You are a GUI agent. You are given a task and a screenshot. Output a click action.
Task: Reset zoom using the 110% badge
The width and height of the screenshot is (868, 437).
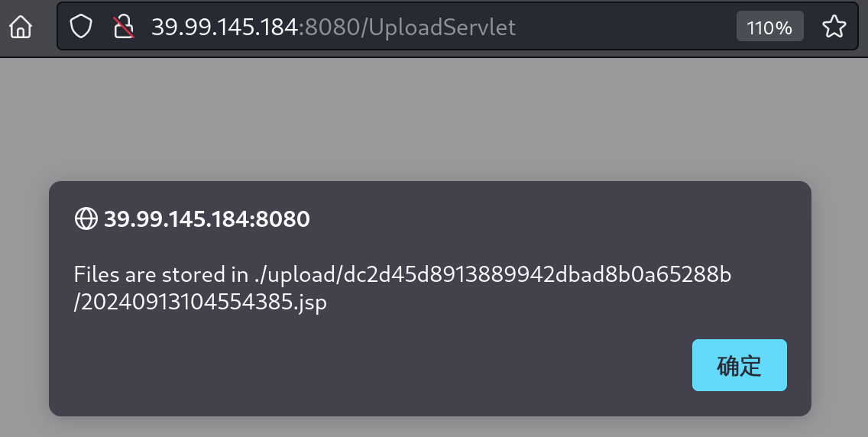769,28
